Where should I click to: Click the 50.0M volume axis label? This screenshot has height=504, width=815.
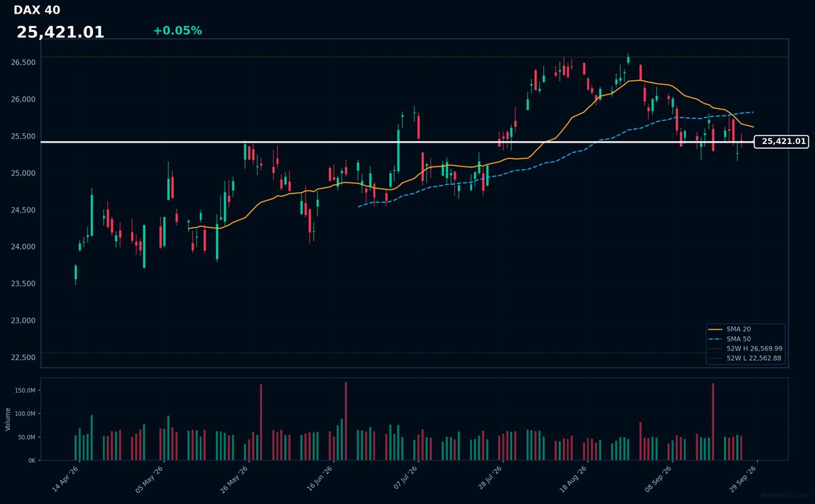(26, 437)
